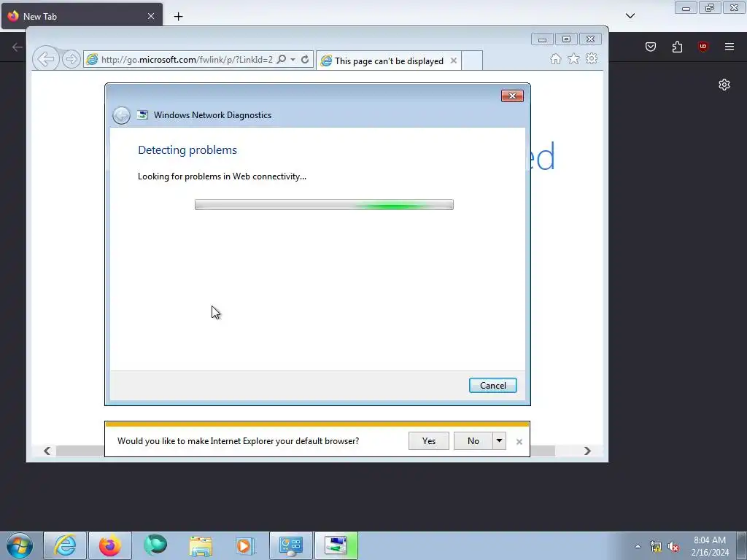Viewport: 747px width, 560px height.
Task: Dismiss the default browser notification bar
Action: [519, 442]
